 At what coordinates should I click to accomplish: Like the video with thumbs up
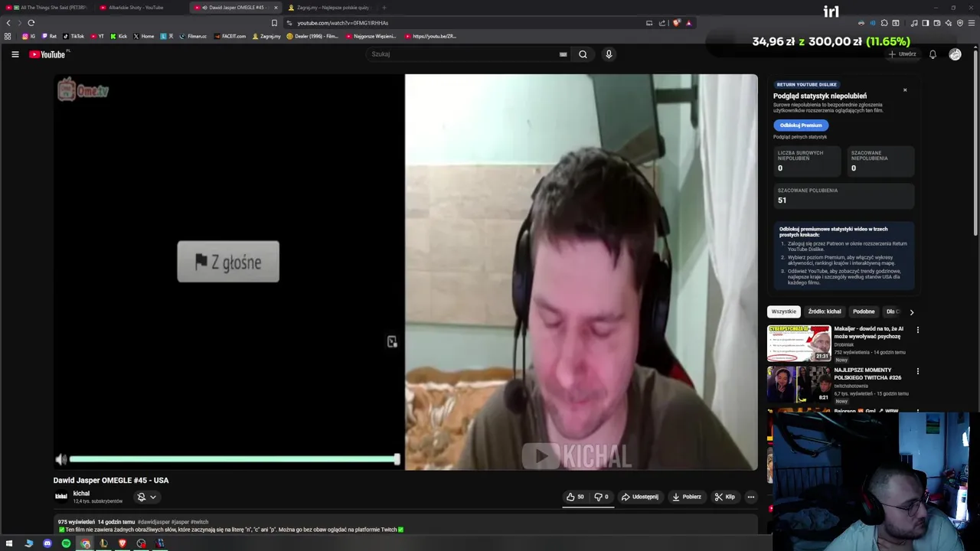point(575,497)
